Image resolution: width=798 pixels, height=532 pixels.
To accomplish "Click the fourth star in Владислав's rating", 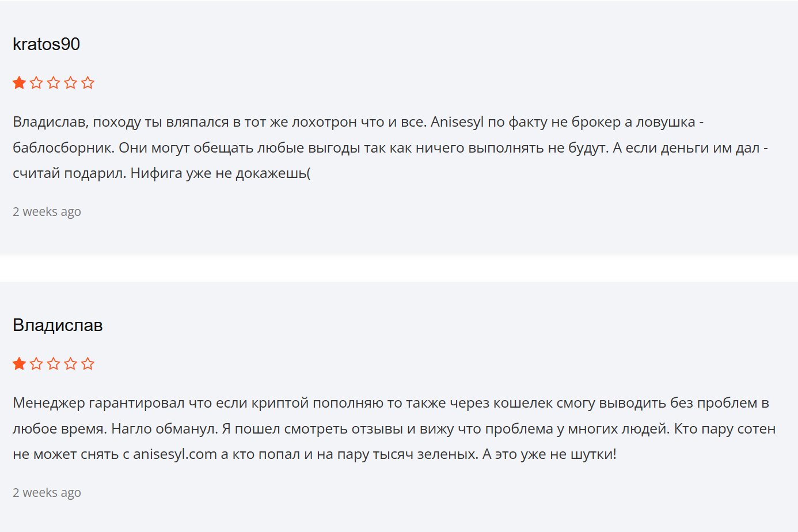I will coord(70,363).
